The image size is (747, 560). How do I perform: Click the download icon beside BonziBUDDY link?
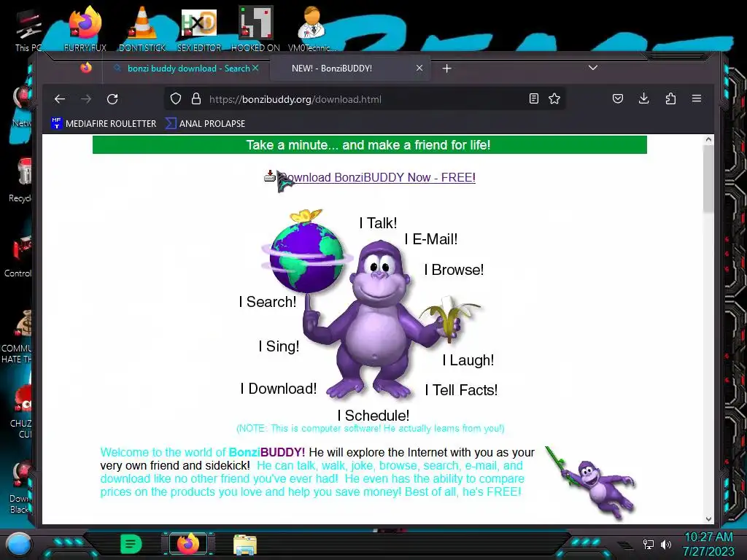(x=270, y=176)
